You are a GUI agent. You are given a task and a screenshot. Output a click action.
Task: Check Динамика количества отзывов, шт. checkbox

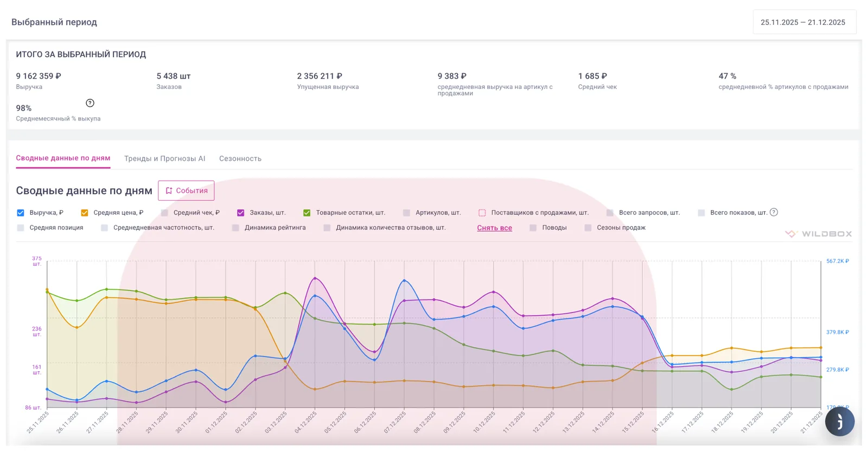(327, 228)
